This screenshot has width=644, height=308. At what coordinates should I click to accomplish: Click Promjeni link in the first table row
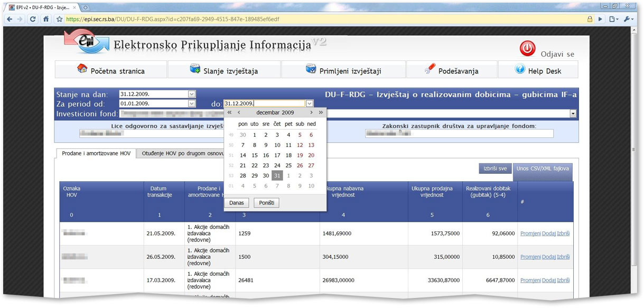[x=530, y=234]
